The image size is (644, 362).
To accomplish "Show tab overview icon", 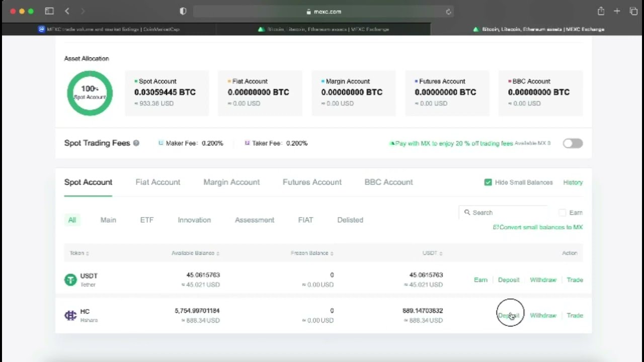I will 633,11.
